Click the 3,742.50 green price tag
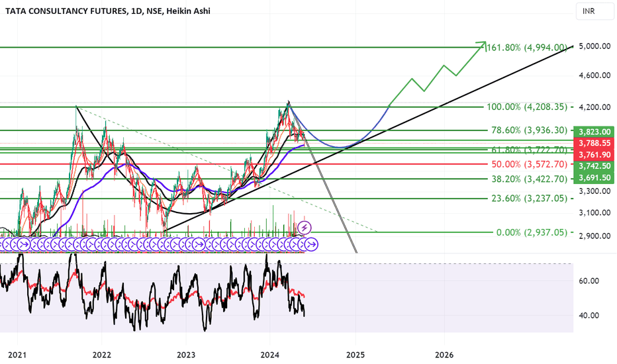Image resolution: width=617 pixels, height=364 pixels. tap(594, 166)
